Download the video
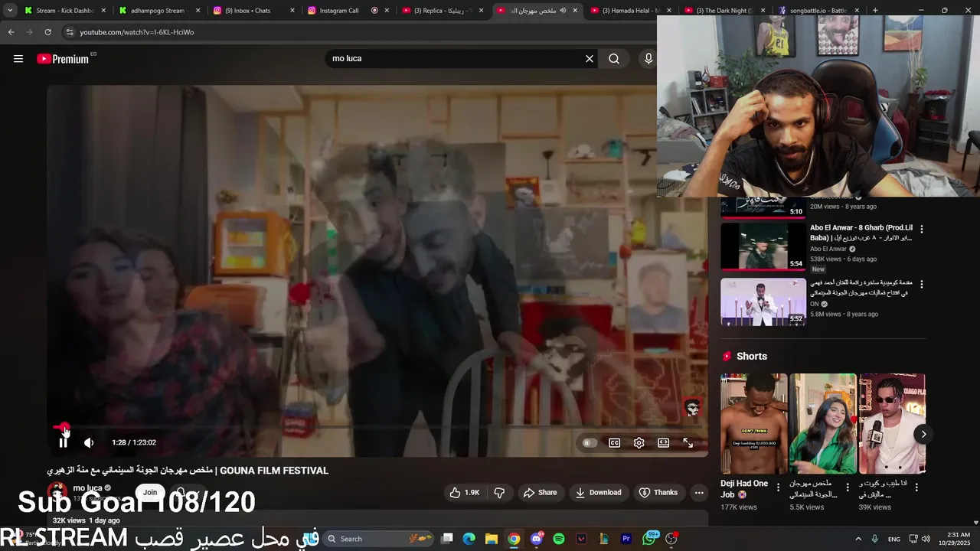 pos(599,493)
